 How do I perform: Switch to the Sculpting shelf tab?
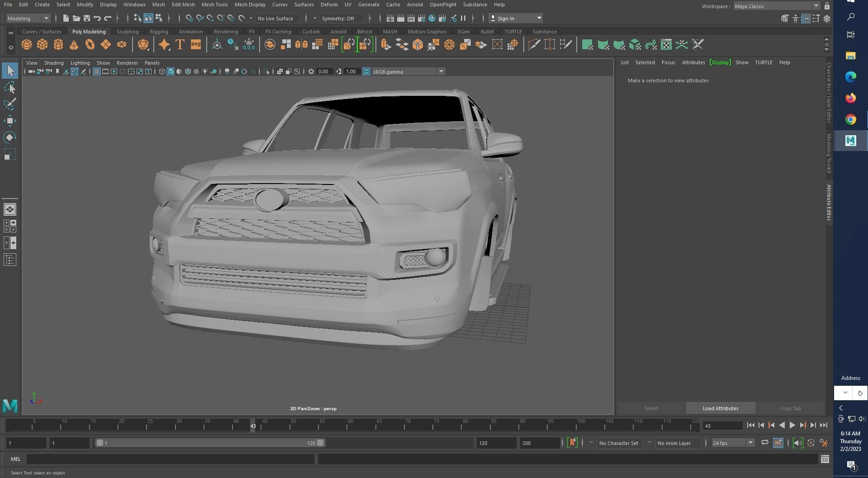(x=128, y=32)
